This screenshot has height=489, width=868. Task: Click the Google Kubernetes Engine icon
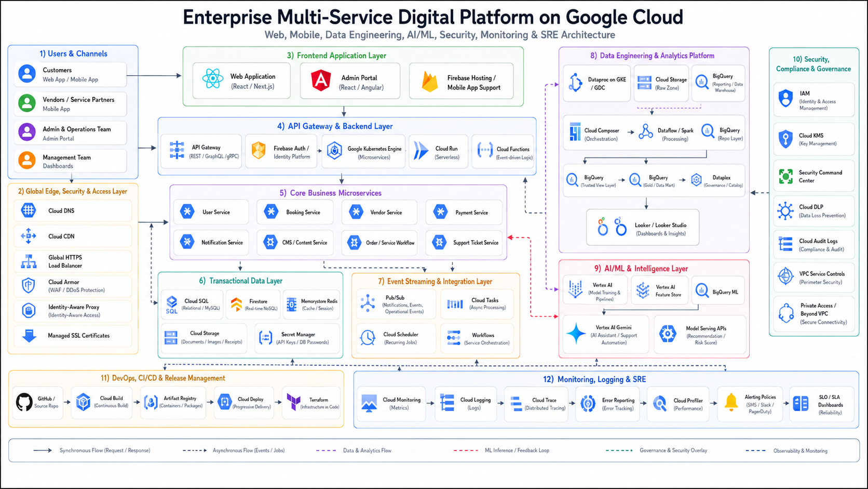334,151
